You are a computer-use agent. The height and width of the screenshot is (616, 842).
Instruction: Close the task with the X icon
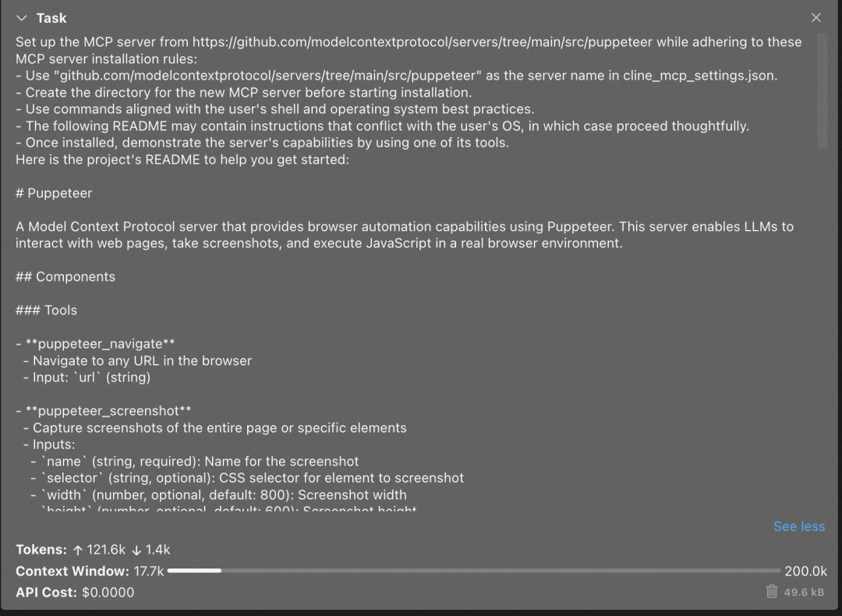click(815, 18)
